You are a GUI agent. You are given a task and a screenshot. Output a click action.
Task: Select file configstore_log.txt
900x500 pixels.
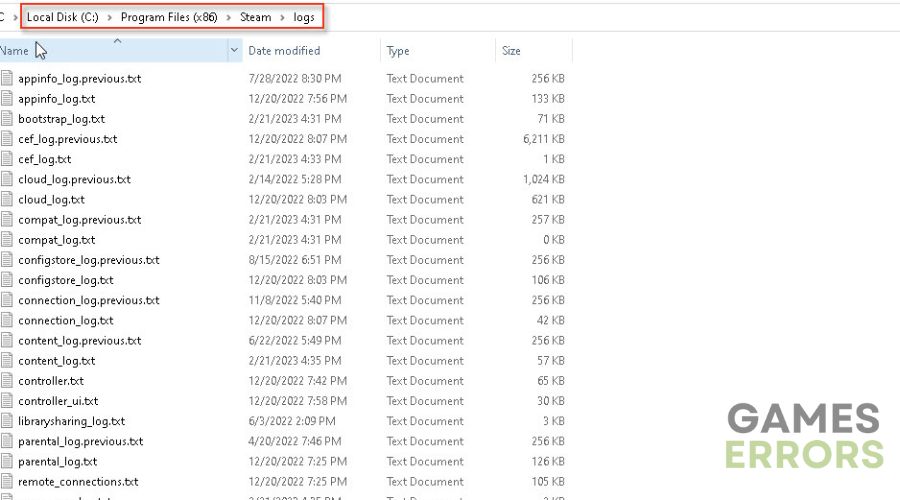click(x=66, y=280)
